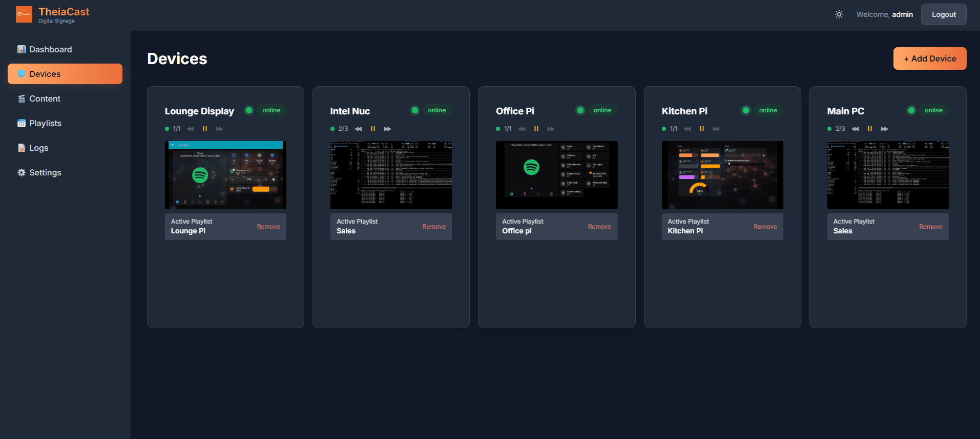
Task: Go to previous item on Intel Nuc
Action: pos(359,129)
